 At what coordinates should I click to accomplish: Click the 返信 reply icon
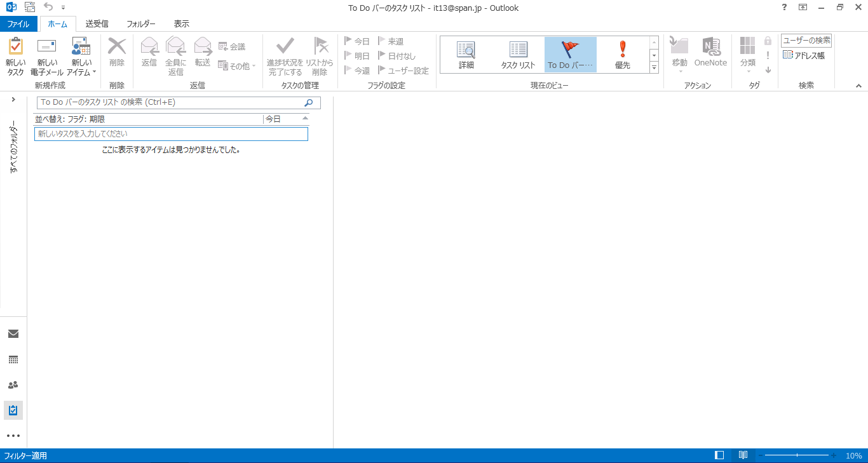click(149, 46)
